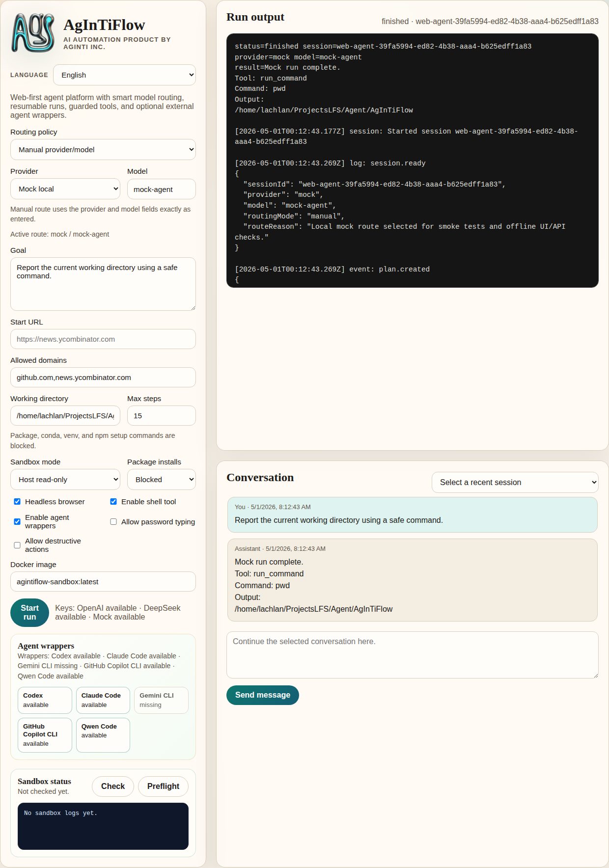Viewport: 609px width, 868px height.
Task: Click the Run output heading
Action: coord(255,17)
